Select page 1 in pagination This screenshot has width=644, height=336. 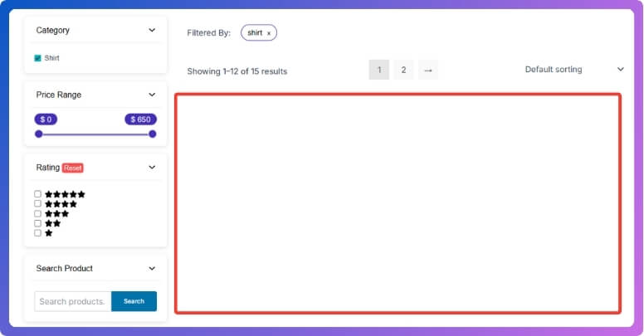click(x=379, y=70)
